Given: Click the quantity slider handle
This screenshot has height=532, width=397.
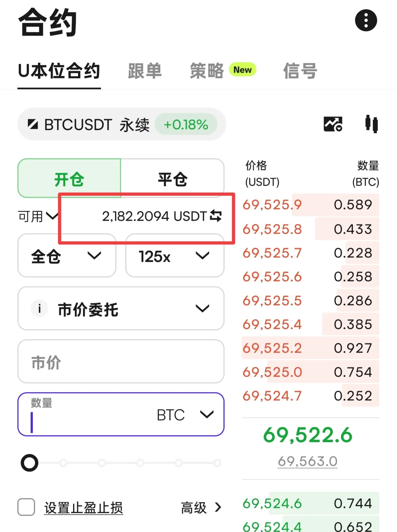Looking at the screenshot, I should click(29, 463).
